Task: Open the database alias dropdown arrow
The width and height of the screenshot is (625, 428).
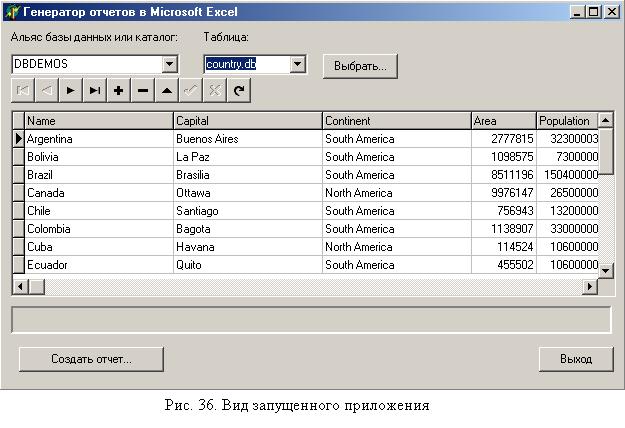Action: (170, 64)
